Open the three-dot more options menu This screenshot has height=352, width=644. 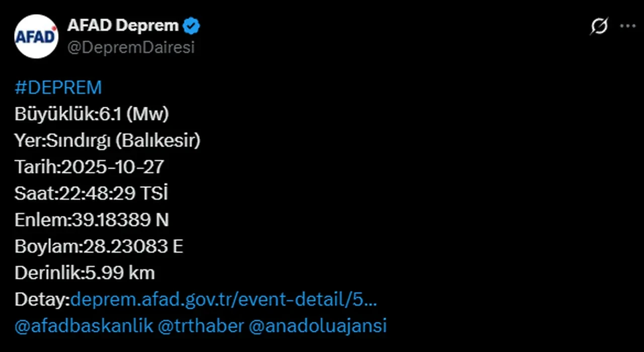point(627,26)
